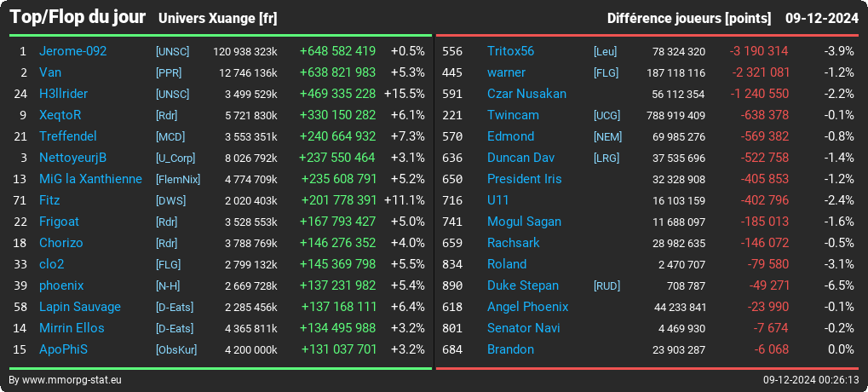Click player name Van
Screen dimensions: 868x392
point(49,72)
